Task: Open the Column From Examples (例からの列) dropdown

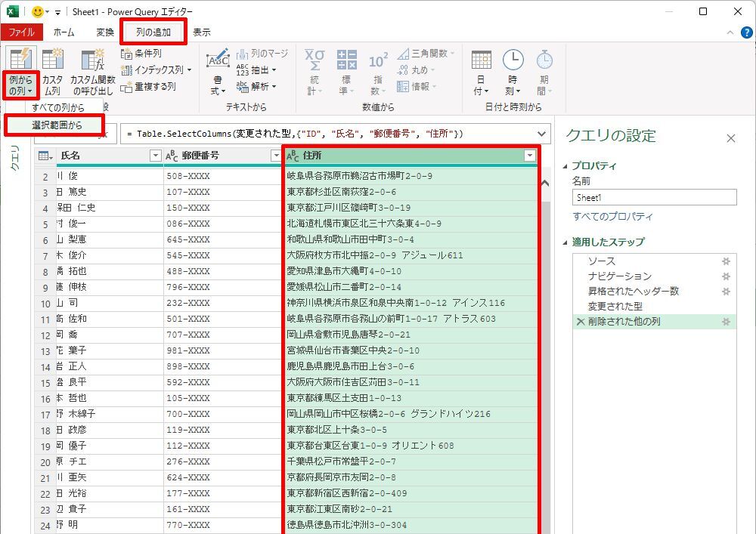Action: tap(20, 85)
